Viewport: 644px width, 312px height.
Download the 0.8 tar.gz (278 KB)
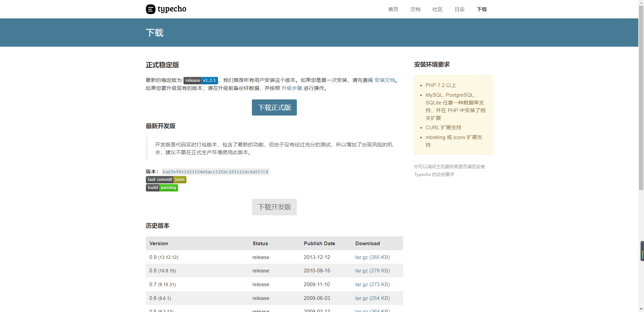372,271
